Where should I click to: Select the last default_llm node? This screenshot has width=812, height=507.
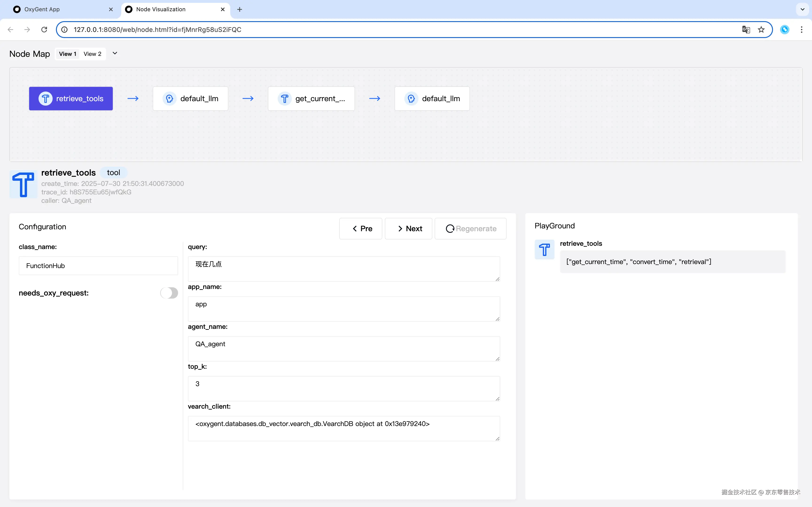(x=432, y=99)
